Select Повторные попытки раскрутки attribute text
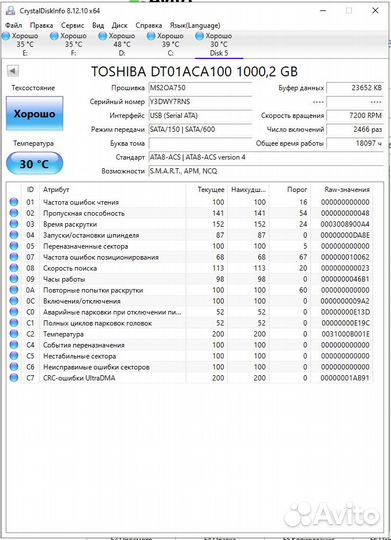 pyautogui.click(x=93, y=290)
